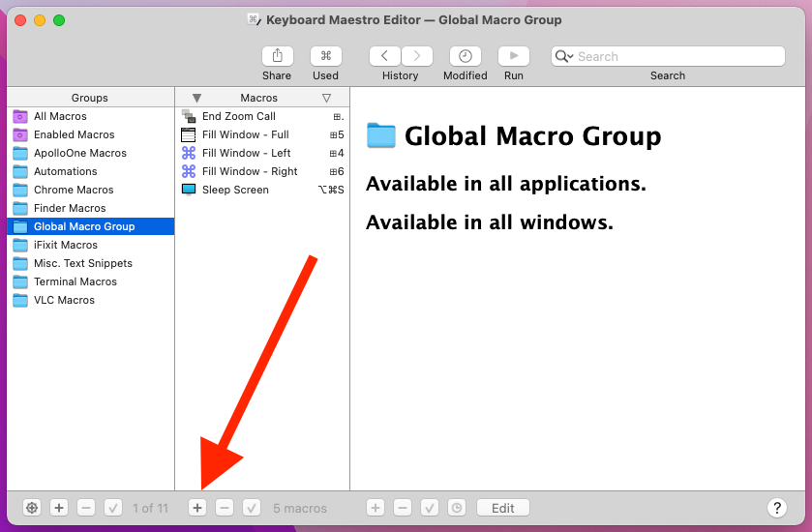Open Finder Macros group
Screen dimensions: 812x532
point(91,208)
